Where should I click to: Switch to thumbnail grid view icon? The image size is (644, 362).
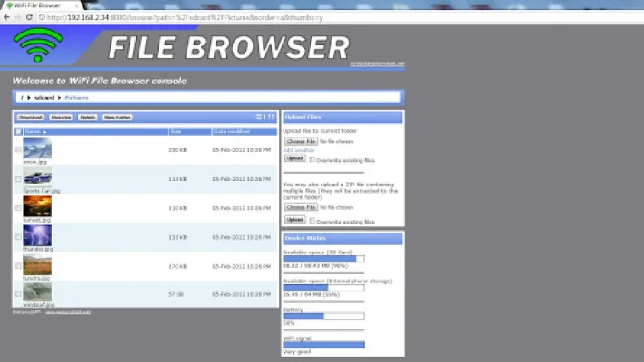click(x=271, y=117)
